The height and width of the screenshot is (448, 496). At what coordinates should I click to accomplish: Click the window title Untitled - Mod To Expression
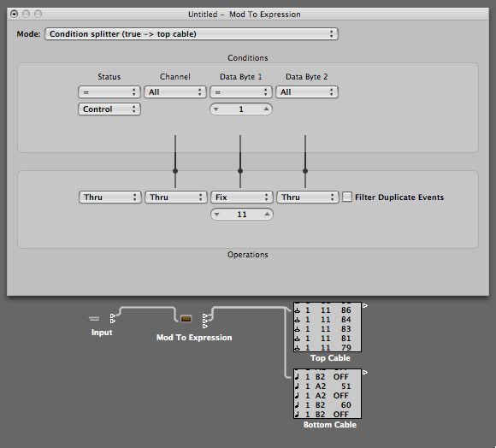(x=245, y=15)
